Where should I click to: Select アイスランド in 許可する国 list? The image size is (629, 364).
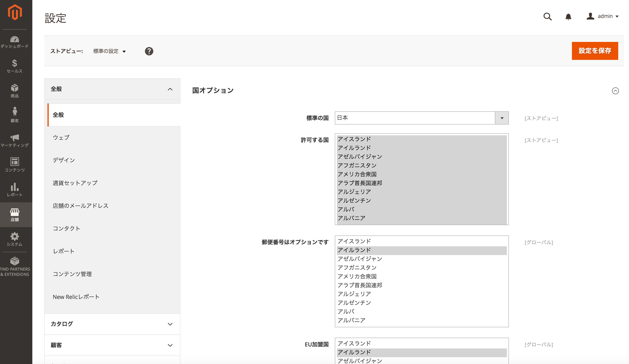(422, 139)
